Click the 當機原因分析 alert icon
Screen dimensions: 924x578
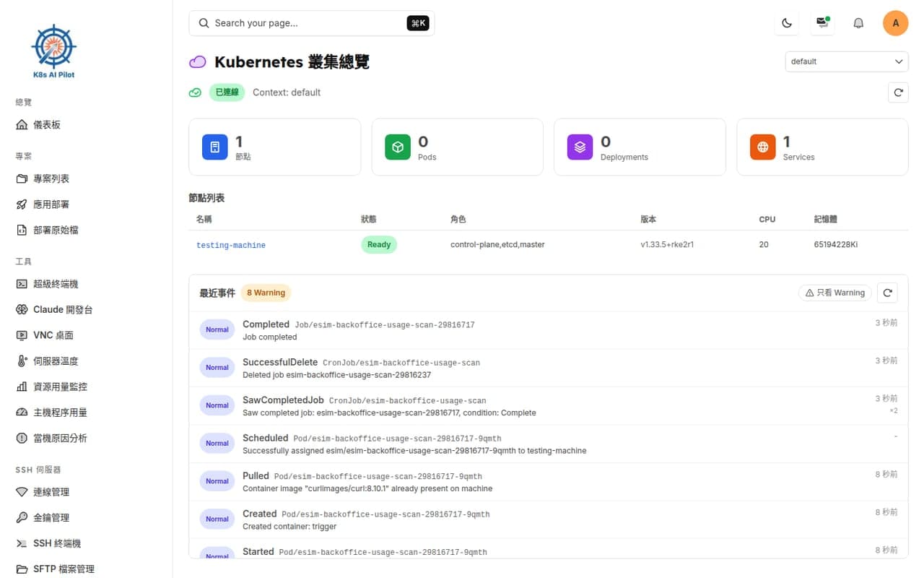click(x=22, y=438)
